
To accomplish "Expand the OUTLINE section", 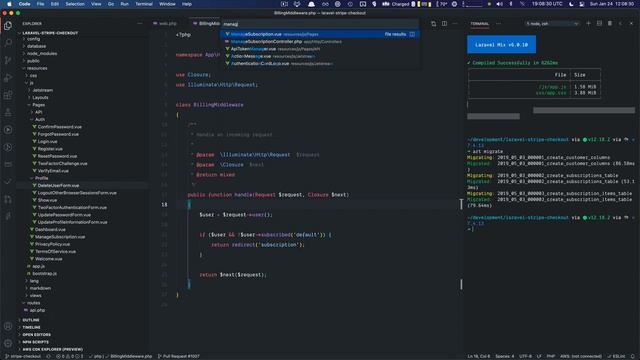I will pos(31,320).
